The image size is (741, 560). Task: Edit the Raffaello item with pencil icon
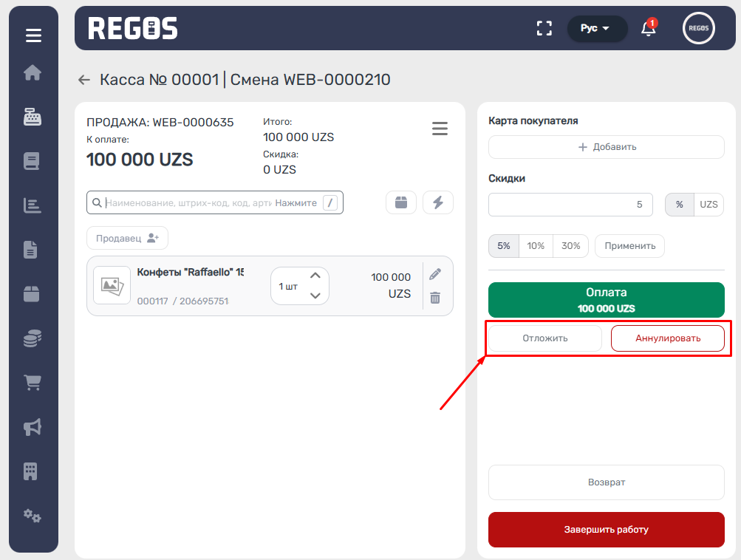[x=435, y=274]
